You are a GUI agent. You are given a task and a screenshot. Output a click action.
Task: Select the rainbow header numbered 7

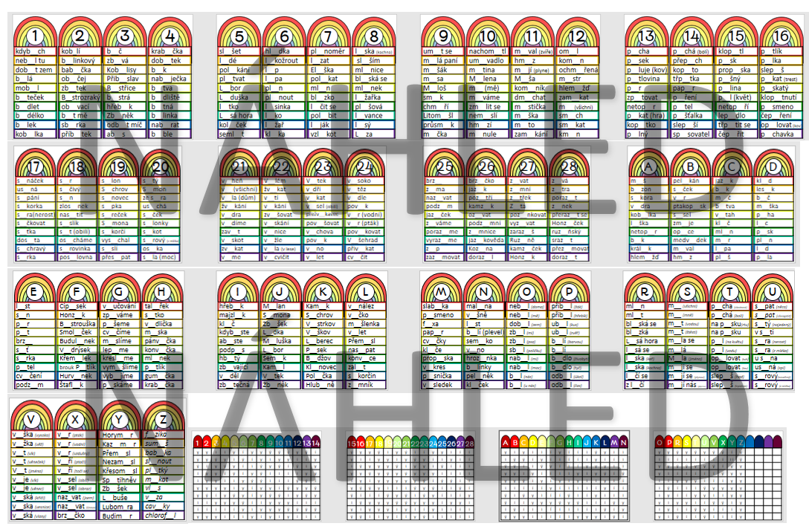329,33
